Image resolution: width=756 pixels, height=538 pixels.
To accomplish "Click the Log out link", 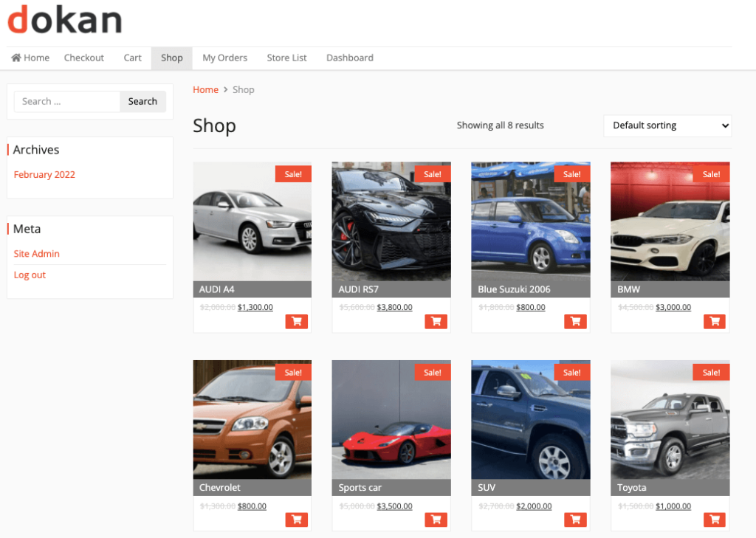I will point(30,275).
